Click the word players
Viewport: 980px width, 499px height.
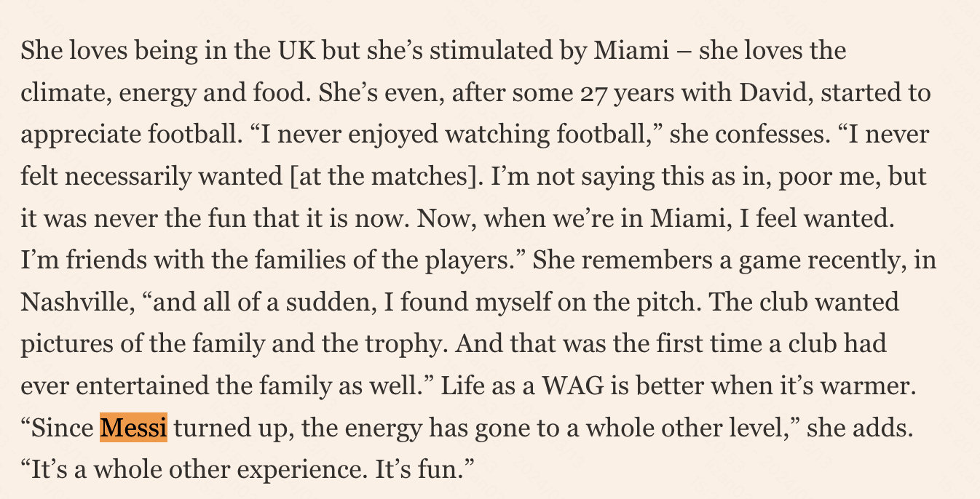(467, 260)
